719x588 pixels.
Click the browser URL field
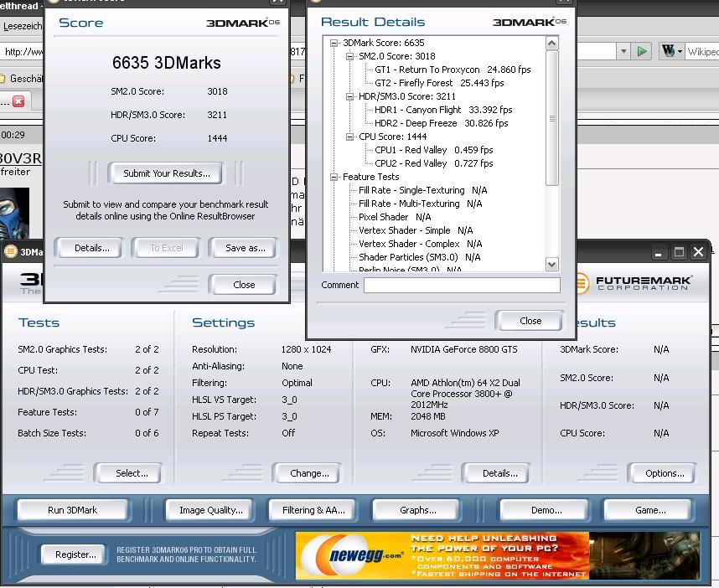coord(23,52)
